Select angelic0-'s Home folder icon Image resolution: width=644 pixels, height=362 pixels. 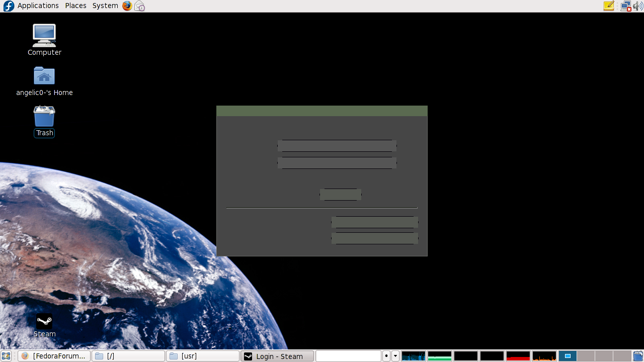(44, 81)
